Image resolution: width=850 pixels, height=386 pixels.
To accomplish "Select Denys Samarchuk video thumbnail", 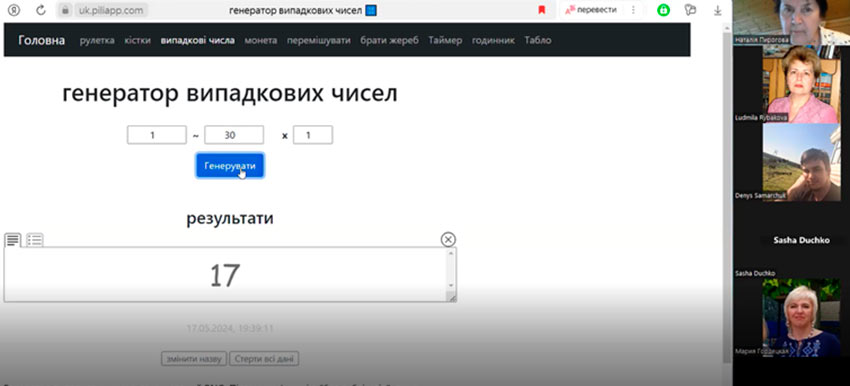I will [x=801, y=163].
